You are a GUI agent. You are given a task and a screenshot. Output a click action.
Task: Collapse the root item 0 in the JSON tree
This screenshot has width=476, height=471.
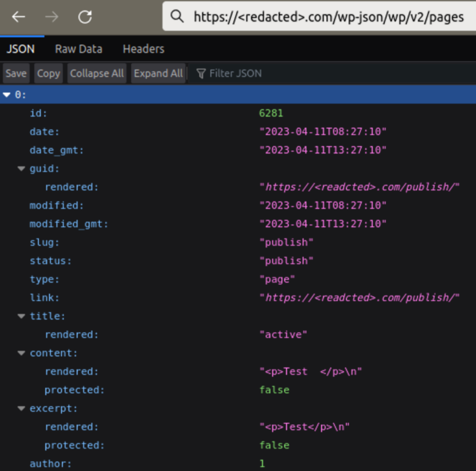click(6, 95)
